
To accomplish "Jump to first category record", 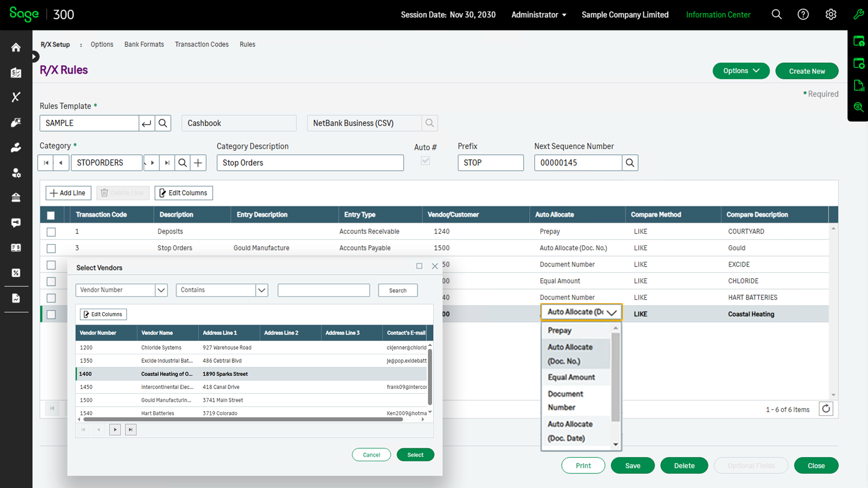I will (x=46, y=163).
